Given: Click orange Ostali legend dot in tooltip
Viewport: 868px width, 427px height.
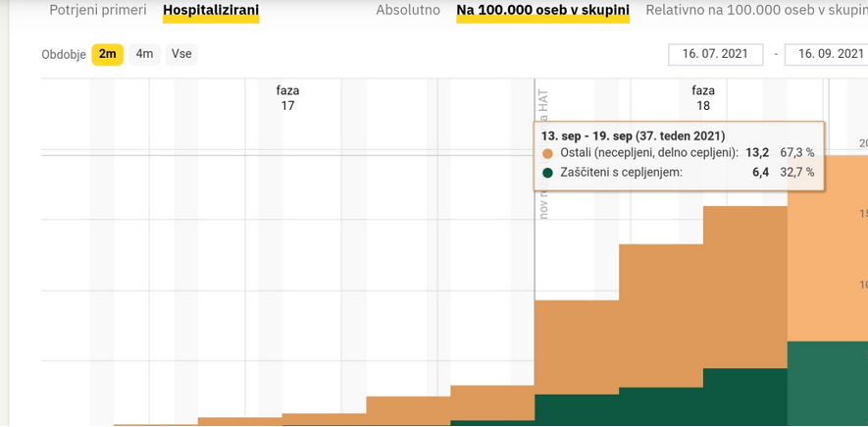Looking at the screenshot, I should pyautogui.click(x=547, y=153).
